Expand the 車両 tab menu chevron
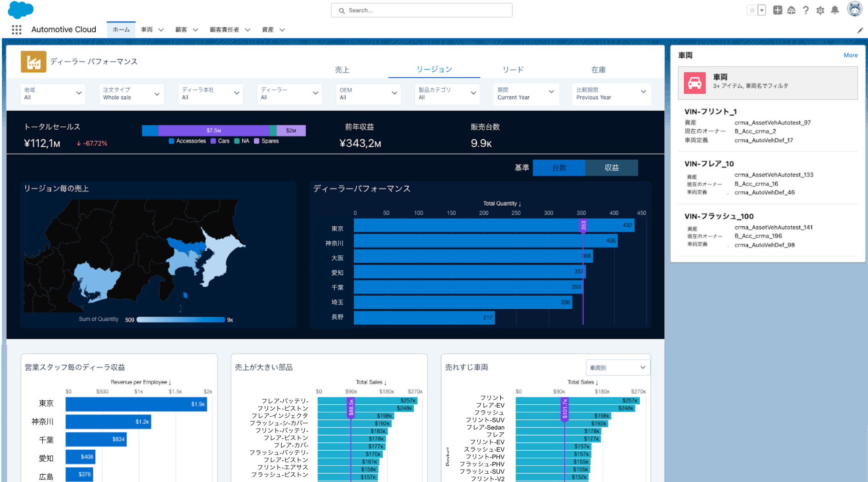Screen dimensions: 868x482 coord(161,30)
